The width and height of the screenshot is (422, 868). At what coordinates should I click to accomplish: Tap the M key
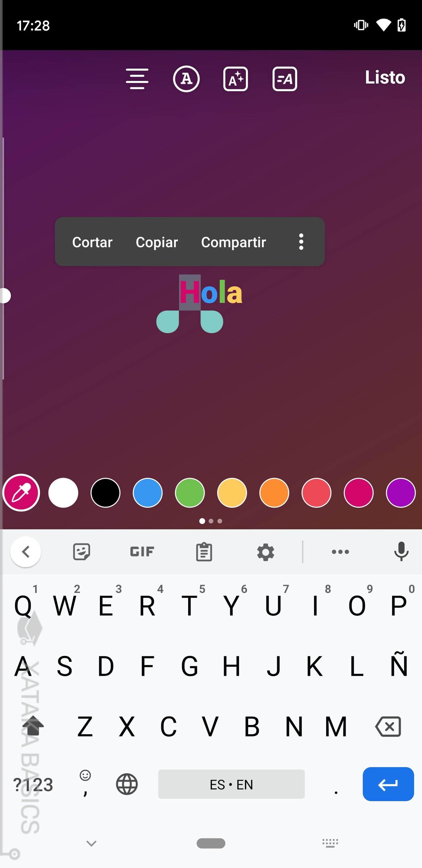tap(336, 726)
